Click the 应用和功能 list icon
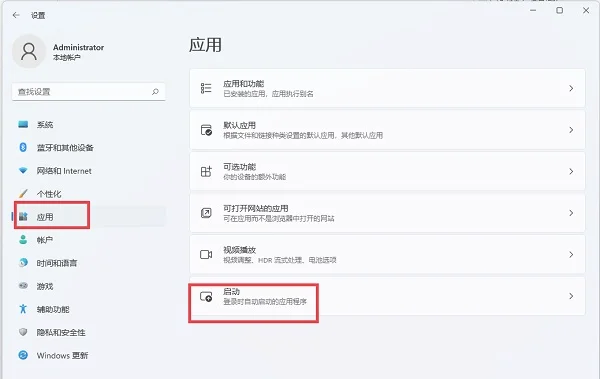600x379 pixels. pos(206,88)
